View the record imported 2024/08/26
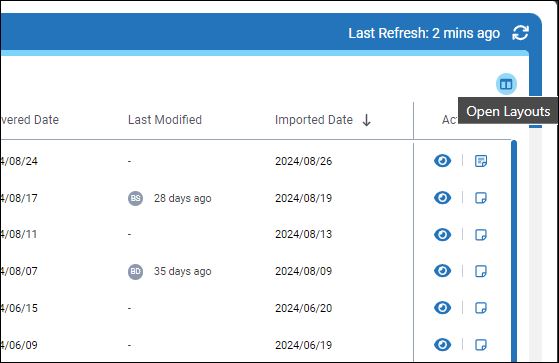 442,161
